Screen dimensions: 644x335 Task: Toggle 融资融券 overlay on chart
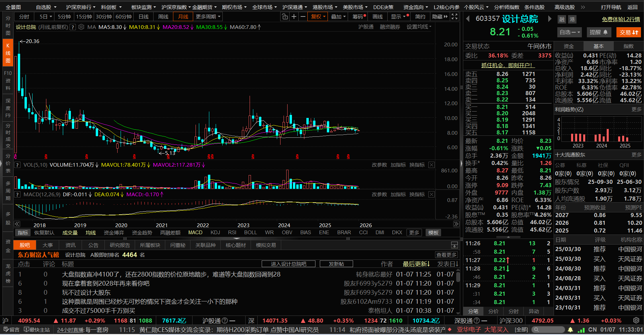coord(390,27)
